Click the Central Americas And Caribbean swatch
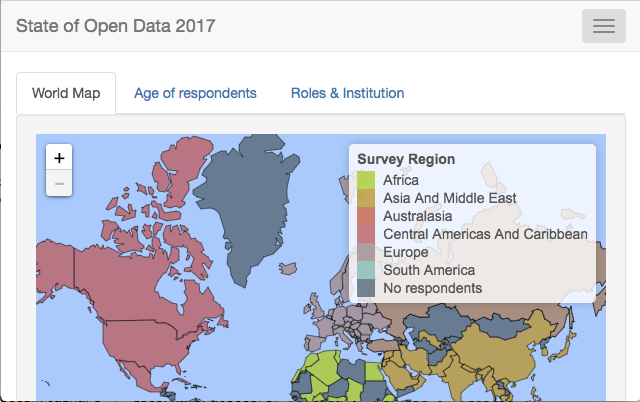The height and width of the screenshot is (402, 640). click(x=366, y=234)
